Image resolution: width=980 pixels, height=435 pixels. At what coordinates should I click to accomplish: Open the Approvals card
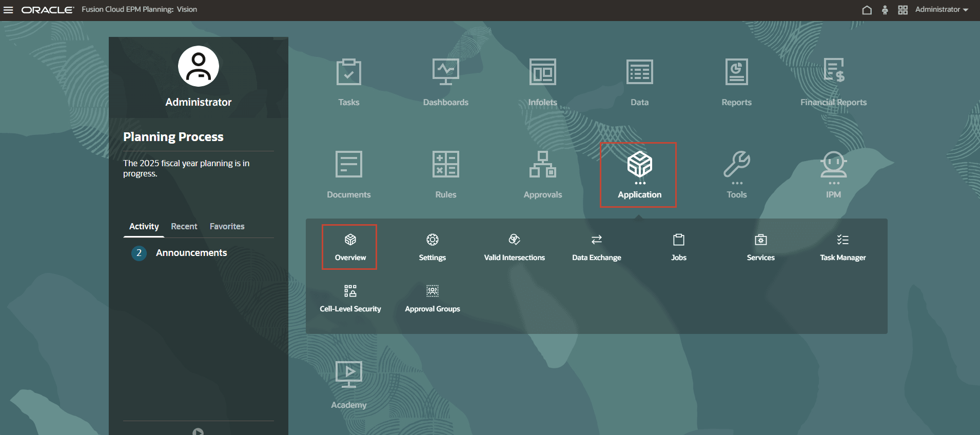pyautogui.click(x=543, y=174)
